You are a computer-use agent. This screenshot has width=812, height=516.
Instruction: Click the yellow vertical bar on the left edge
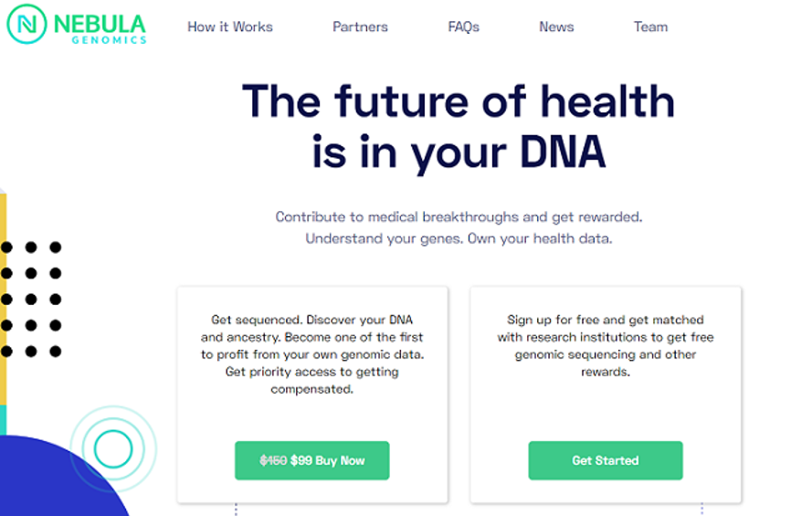point(3,292)
